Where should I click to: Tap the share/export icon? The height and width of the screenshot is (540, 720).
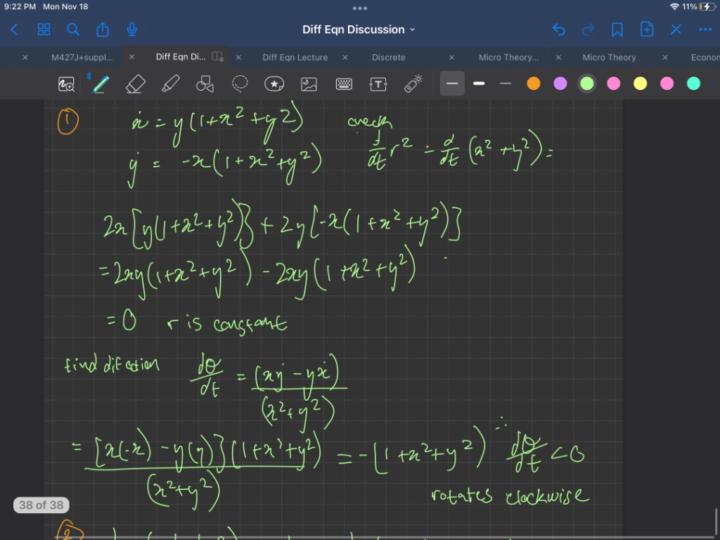tap(102, 30)
